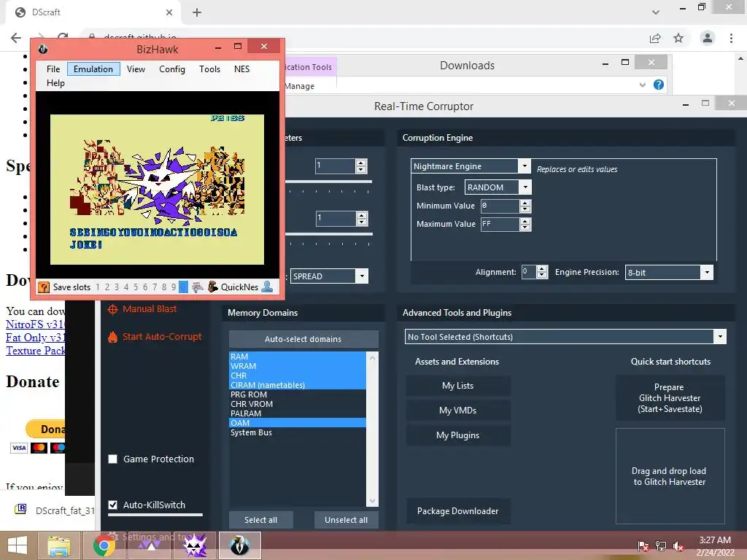Click the Minimum Value input field
The height and width of the screenshot is (560, 747).
coord(500,206)
